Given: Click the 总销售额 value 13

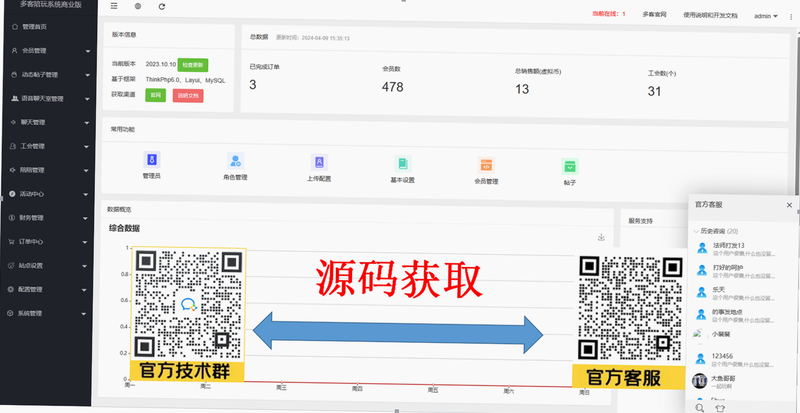Looking at the screenshot, I should point(522,89).
